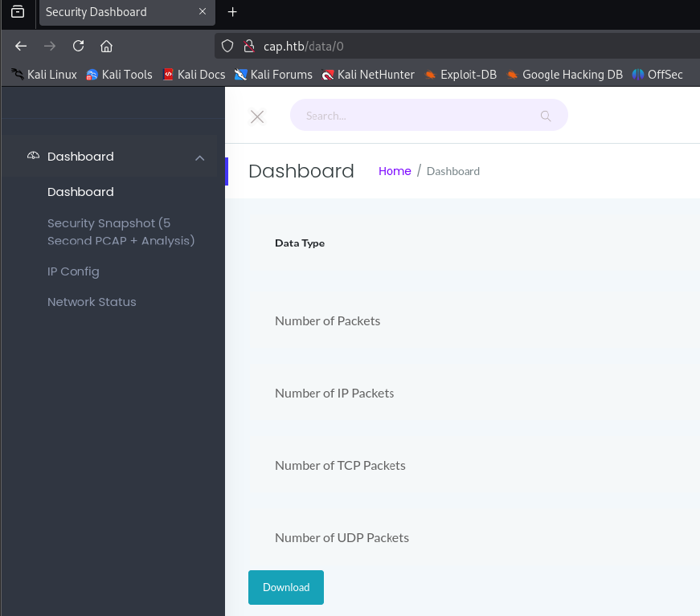Viewport: 700px width, 616px height.
Task: Open IP Config page
Action: pyautogui.click(x=73, y=271)
